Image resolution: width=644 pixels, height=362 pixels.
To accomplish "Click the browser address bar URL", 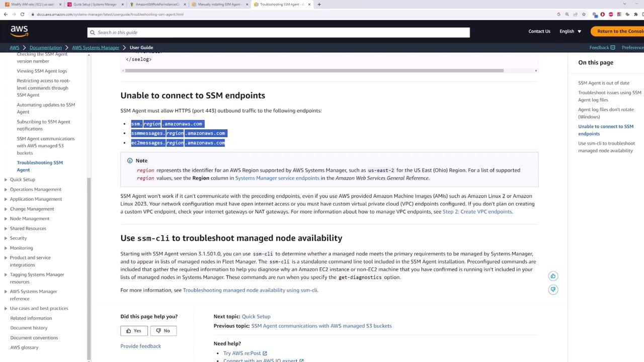I will coord(110,14).
